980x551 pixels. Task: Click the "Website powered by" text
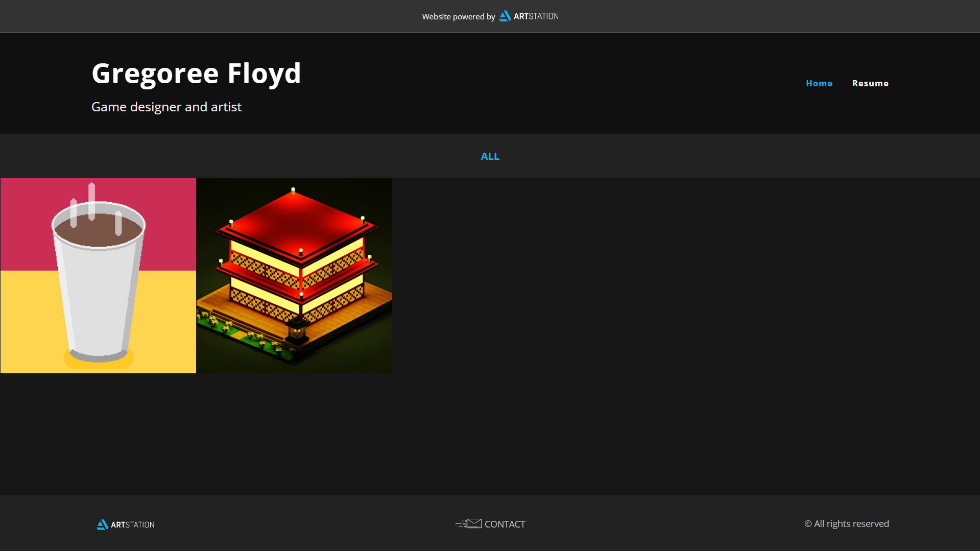459,17
